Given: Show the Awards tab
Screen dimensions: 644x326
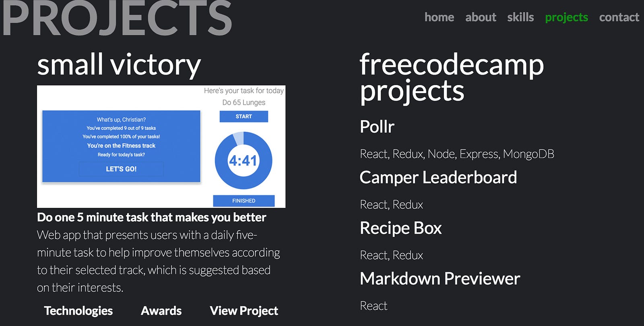Looking at the screenshot, I should 161,311.
